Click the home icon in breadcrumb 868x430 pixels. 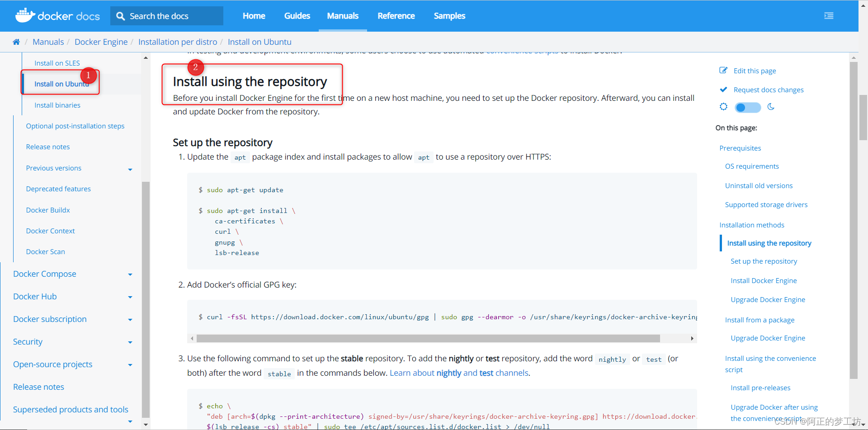pos(16,42)
